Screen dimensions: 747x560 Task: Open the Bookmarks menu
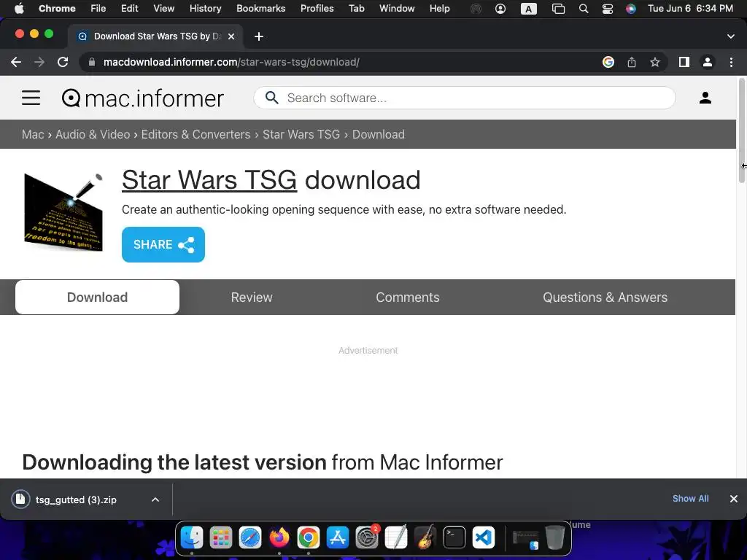(261, 8)
